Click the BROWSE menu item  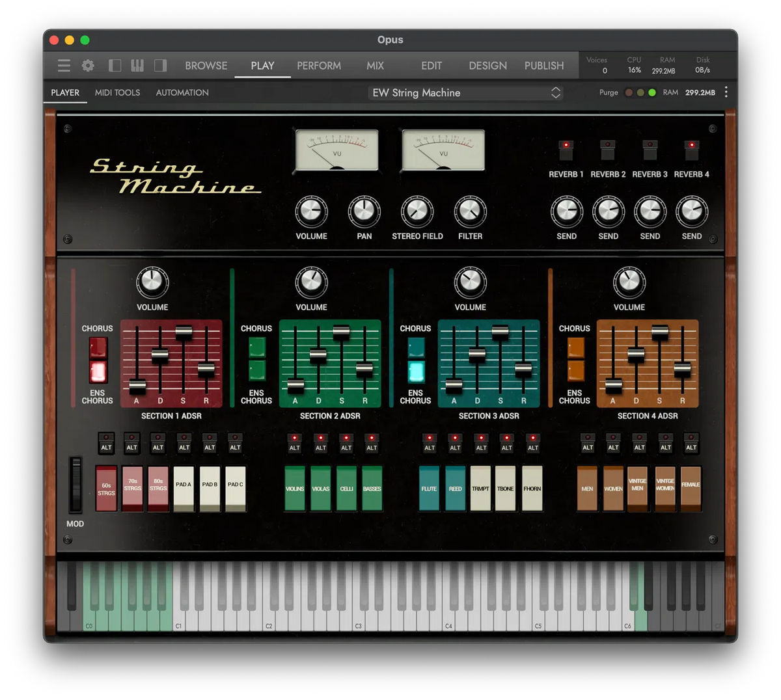(x=206, y=66)
